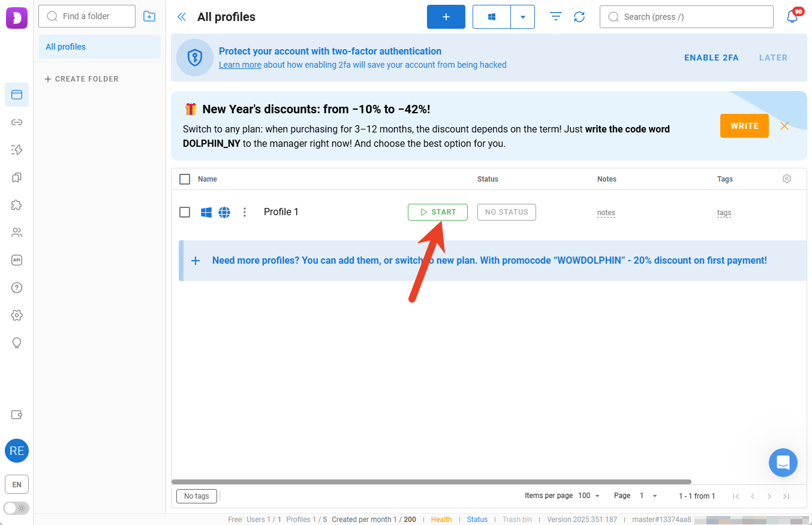
Task: Start Profile 1
Action: point(437,212)
